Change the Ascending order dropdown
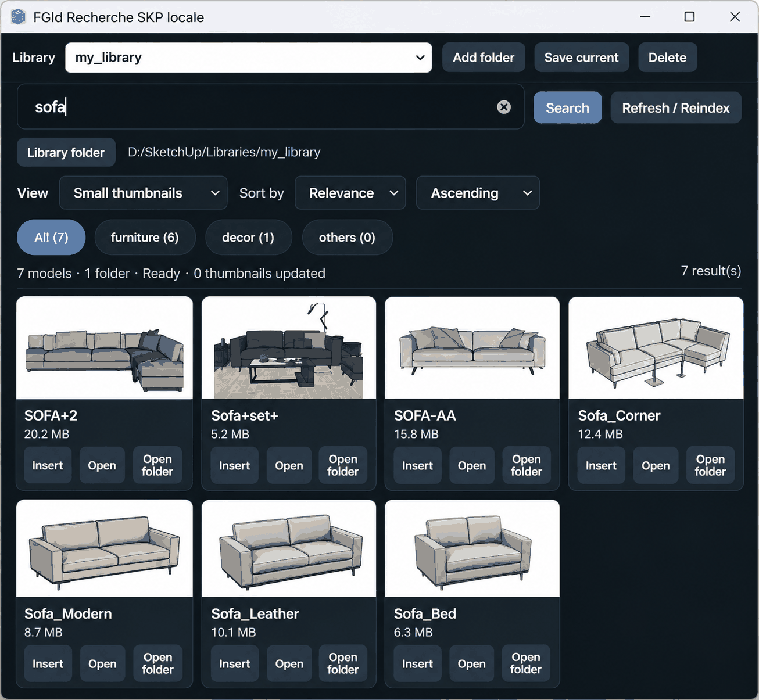 [478, 193]
